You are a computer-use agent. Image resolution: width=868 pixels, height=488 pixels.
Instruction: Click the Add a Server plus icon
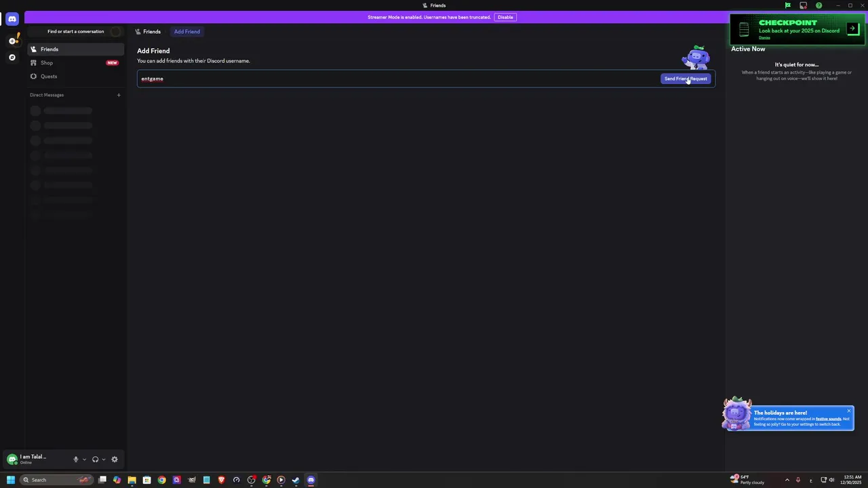pyautogui.click(x=12, y=41)
